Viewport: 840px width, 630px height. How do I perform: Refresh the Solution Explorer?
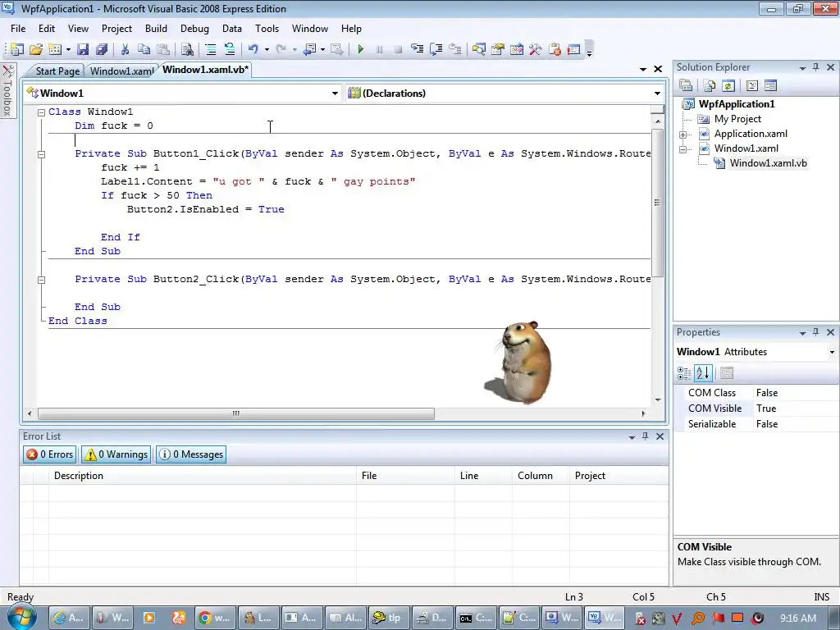click(728, 85)
